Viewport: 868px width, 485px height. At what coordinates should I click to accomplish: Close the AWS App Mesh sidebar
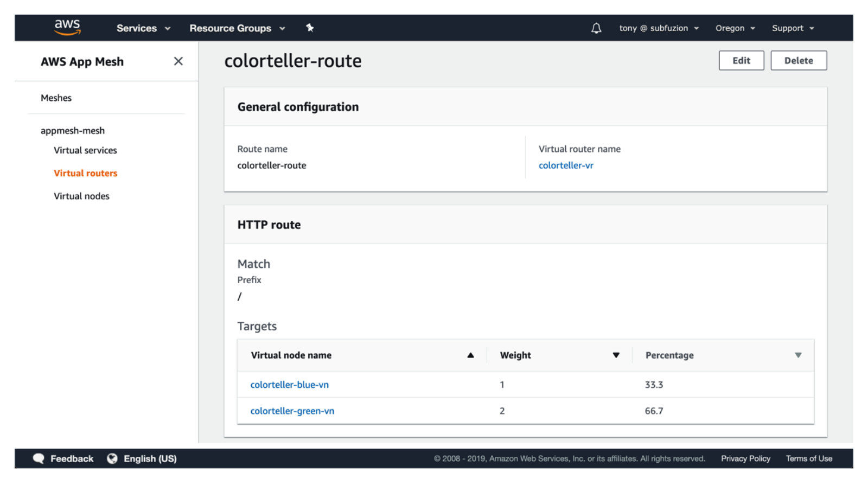click(178, 61)
